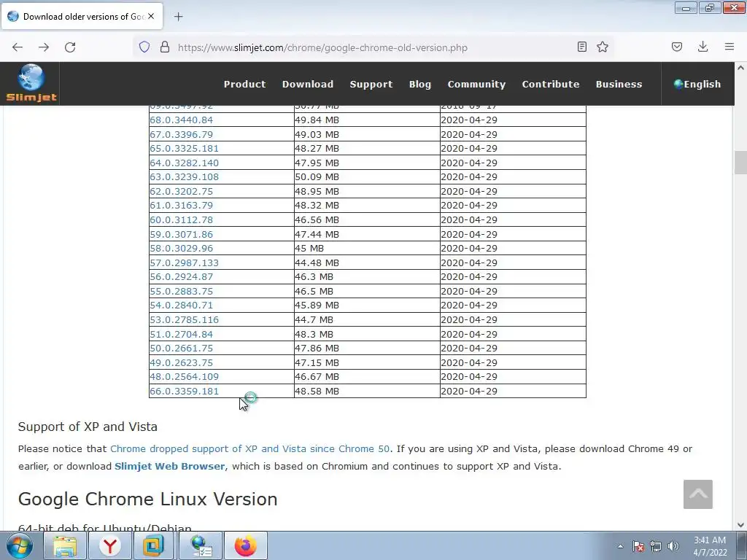Download Chrome version 59.0.3071.86

click(x=181, y=234)
